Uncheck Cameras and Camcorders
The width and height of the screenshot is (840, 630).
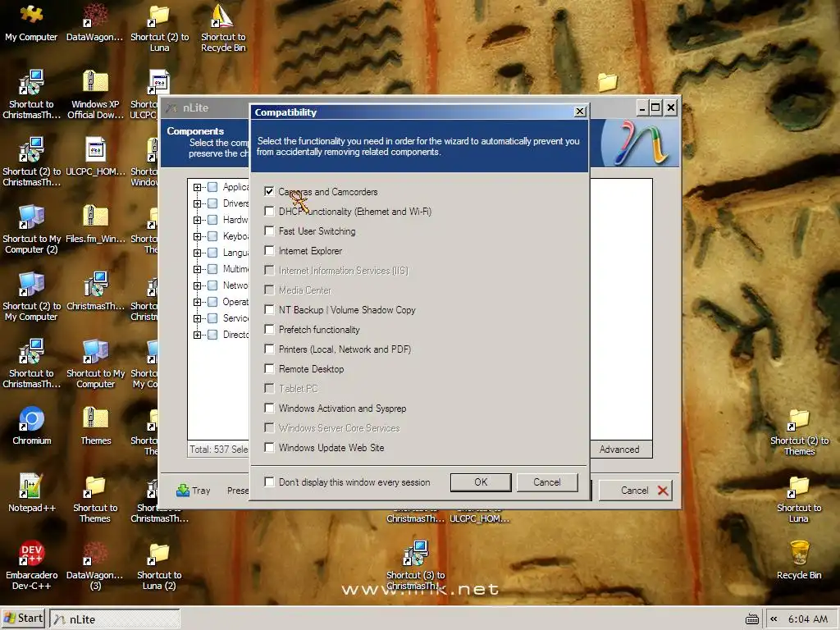pyautogui.click(x=269, y=192)
